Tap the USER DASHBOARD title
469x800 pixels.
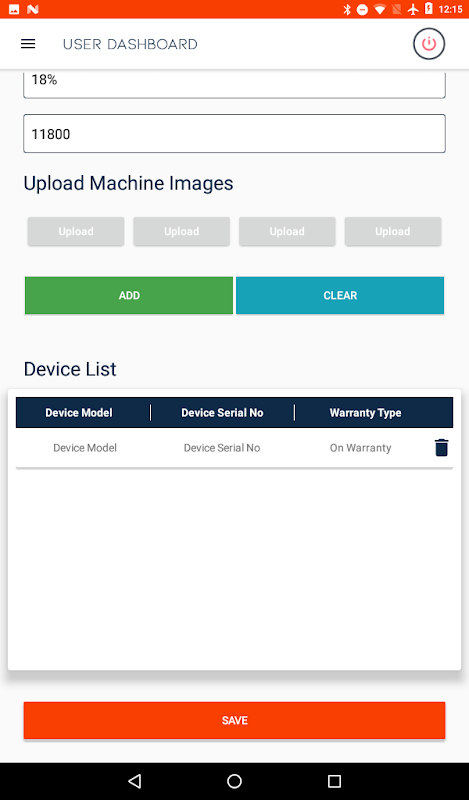pyautogui.click(x=130, y=44)
